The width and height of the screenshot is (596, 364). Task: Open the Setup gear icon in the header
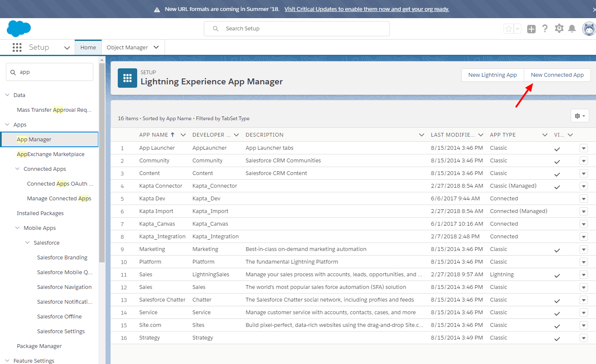[559, 29]
